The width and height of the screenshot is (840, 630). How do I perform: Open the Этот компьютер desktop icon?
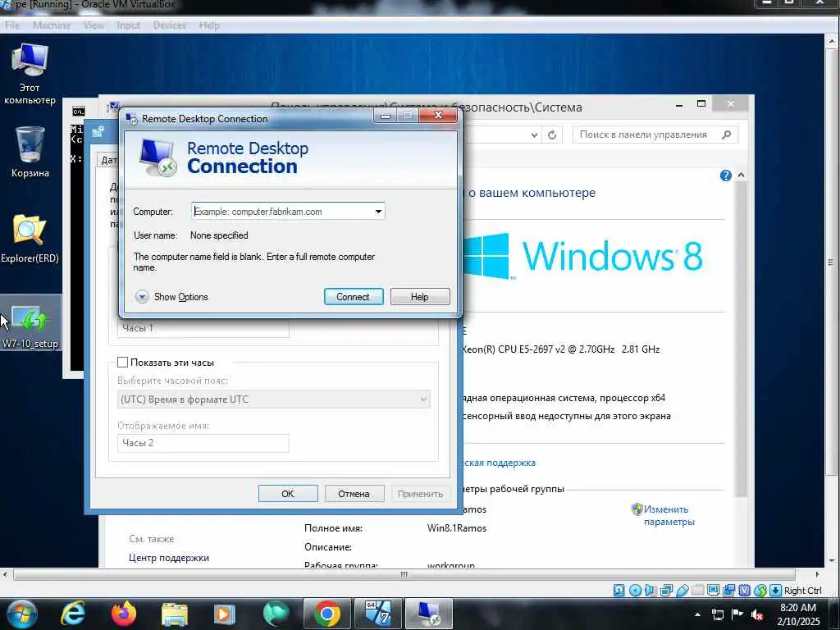coord(30,73)
